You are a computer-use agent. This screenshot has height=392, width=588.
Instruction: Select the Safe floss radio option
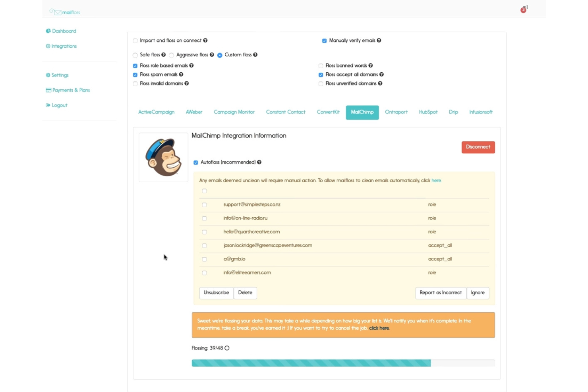[135, 55]
